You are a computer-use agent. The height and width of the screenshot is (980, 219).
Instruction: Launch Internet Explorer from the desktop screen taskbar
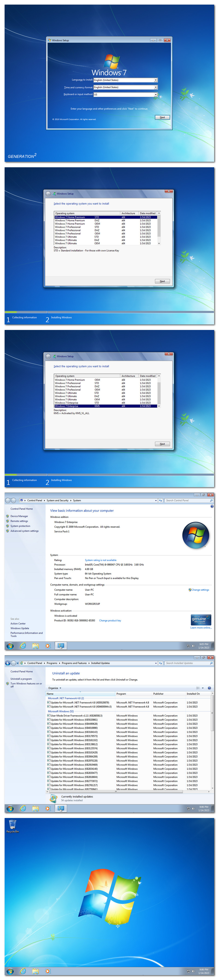pos(23,971)
